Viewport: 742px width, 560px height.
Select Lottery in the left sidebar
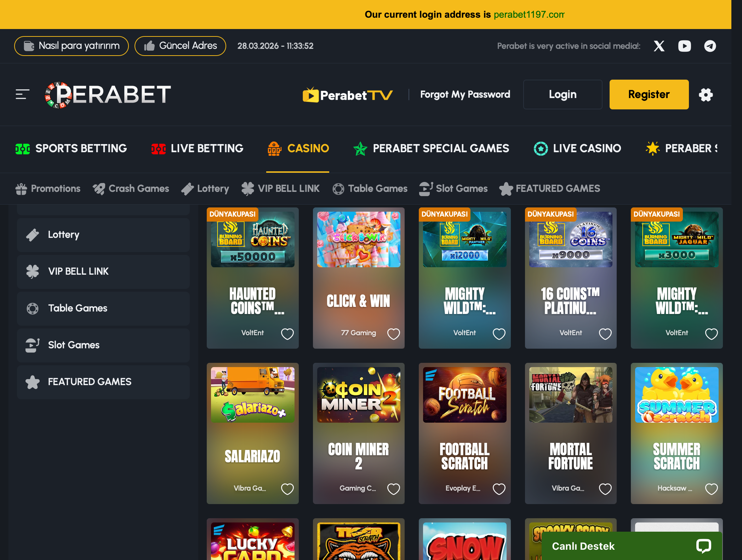(x=103, y=235)
